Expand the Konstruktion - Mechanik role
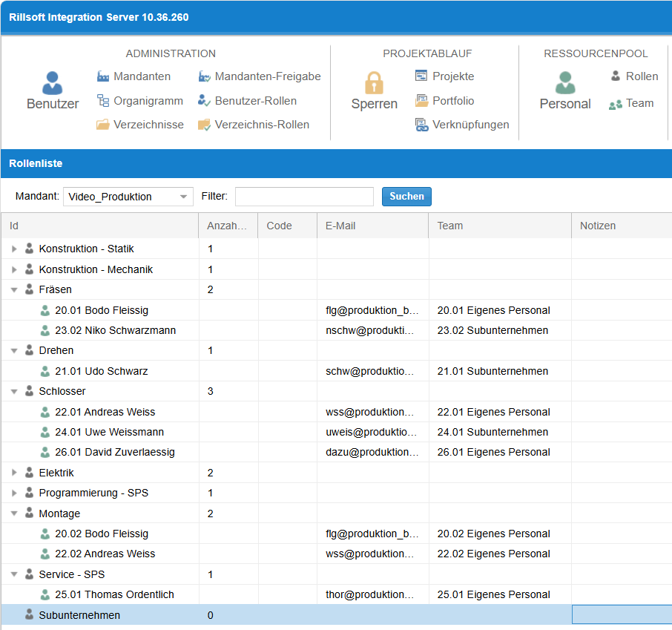Viewport: 672px width, 630px height. 14,269
